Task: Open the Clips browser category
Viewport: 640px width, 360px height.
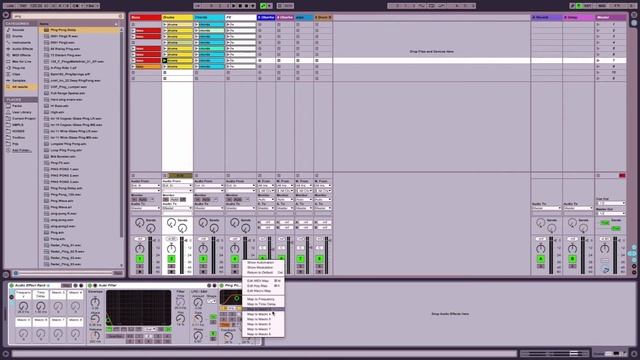Action: click(16, 74)
